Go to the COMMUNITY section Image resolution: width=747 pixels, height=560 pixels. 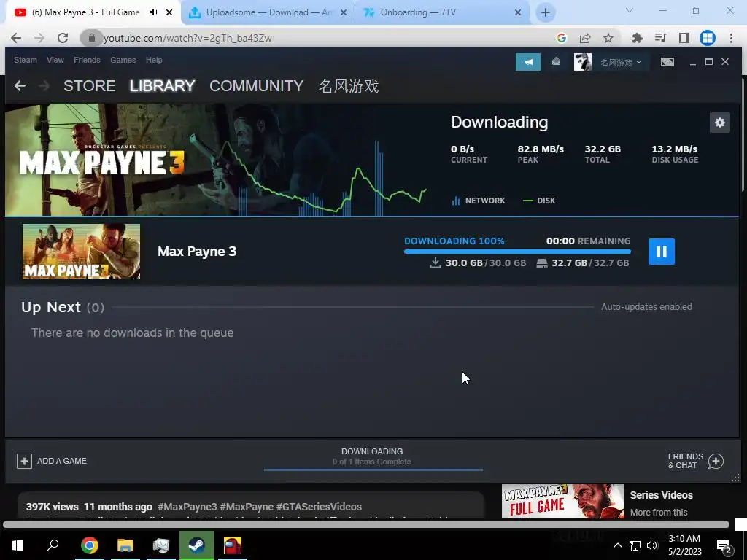pyautogui.click(x=256, y=86)
